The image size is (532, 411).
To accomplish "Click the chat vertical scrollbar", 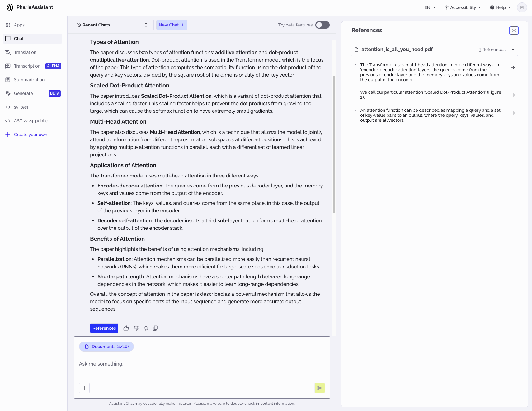I will (x=334, y=144).
